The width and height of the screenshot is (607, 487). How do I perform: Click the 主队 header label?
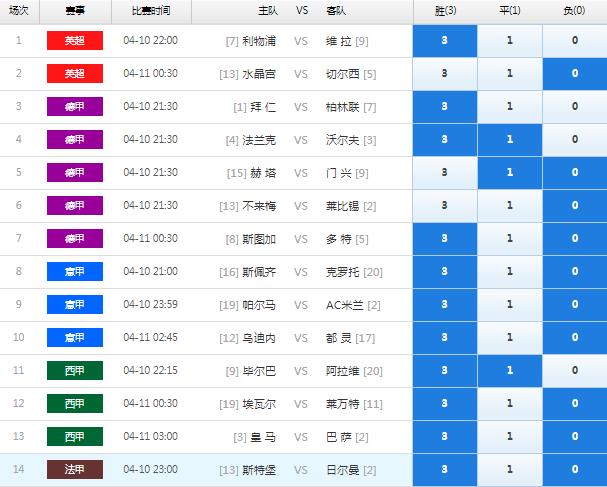tap(268, 11)
